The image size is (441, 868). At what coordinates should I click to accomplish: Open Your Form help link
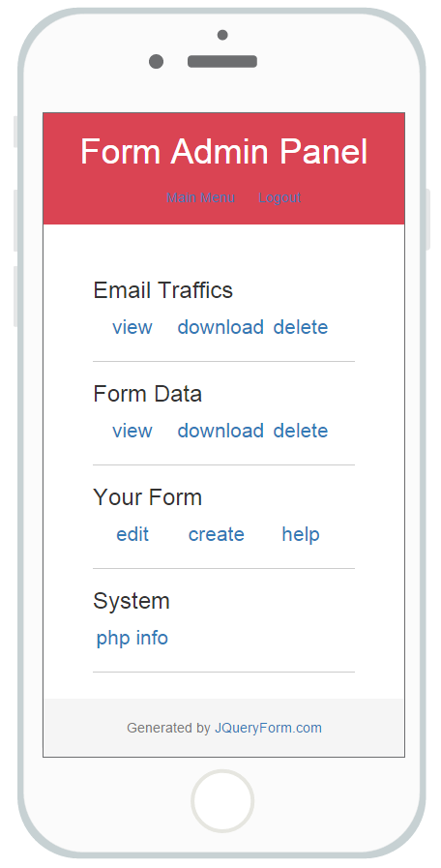click(x=301, y=535)
